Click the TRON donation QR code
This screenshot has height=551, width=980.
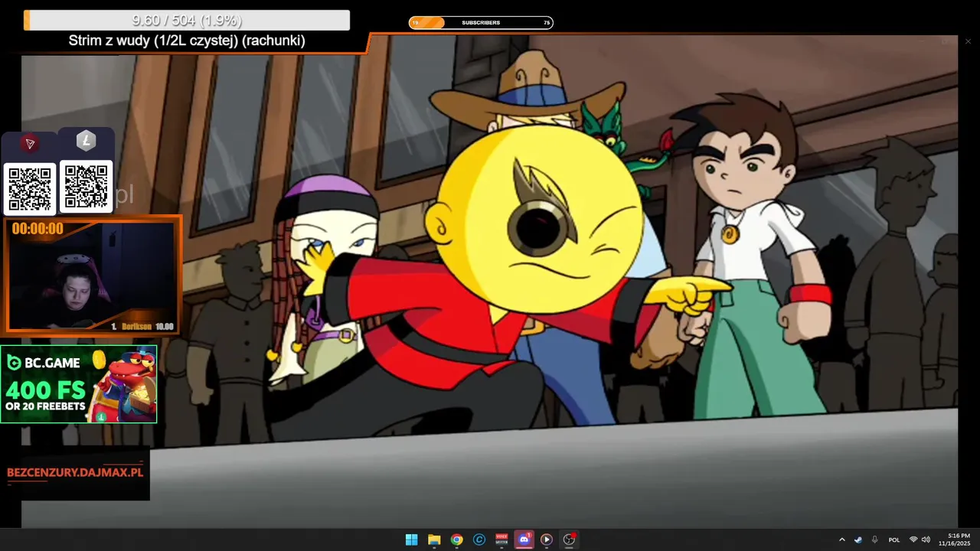(30, 187)
